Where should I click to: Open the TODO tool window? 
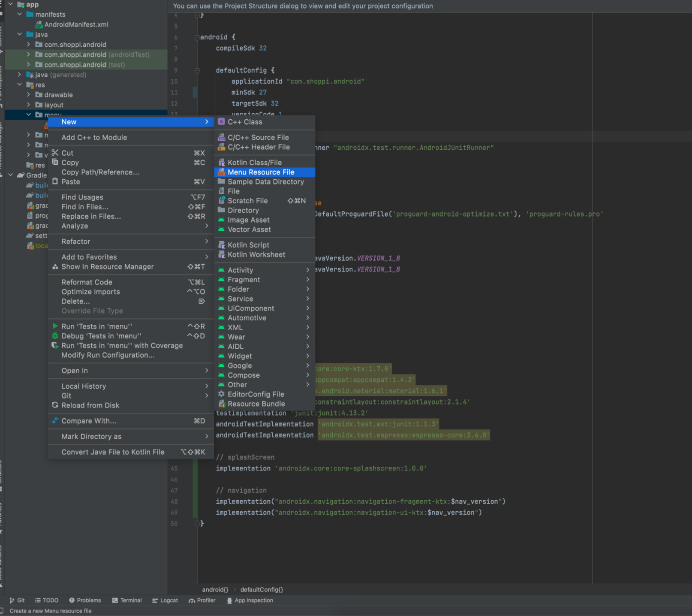pyautogui.click(x=47, y=601)
